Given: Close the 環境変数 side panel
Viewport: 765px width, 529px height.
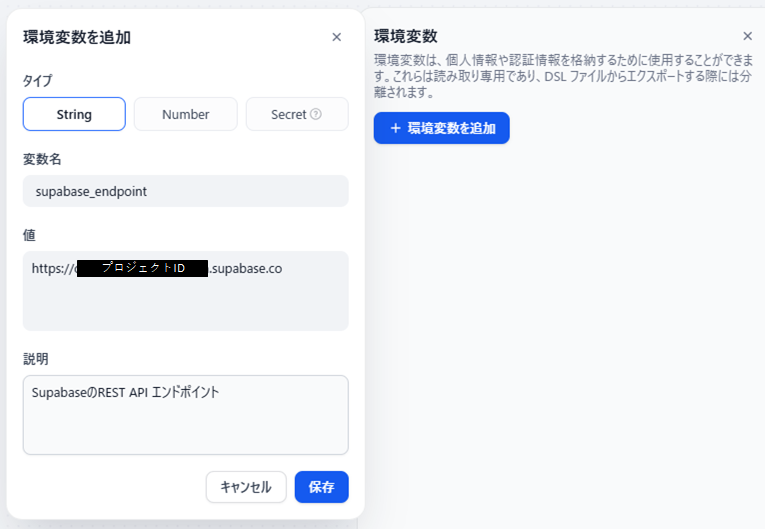Looking at the screenshot, I should [747, 36].
